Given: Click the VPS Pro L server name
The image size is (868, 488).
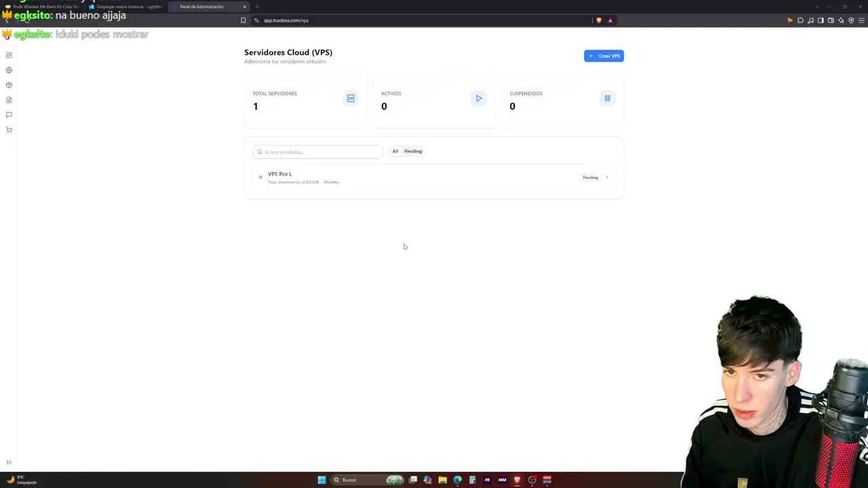Looking at the screenshot, I should pos(280,174).
